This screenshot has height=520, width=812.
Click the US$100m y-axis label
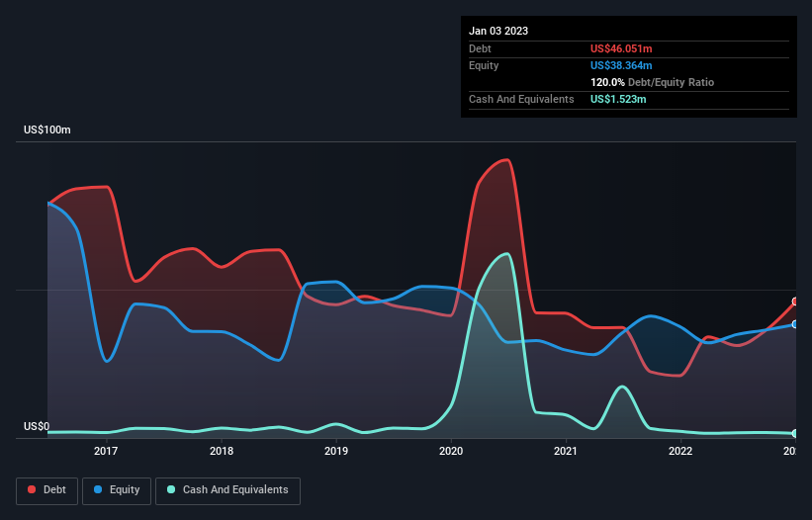coord(47,130)
